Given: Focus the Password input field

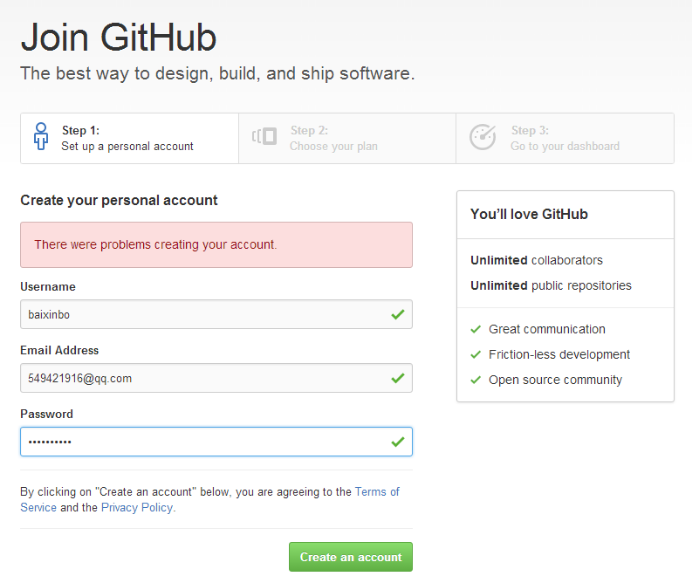Looking at the screenshot, I should [216, 441].
